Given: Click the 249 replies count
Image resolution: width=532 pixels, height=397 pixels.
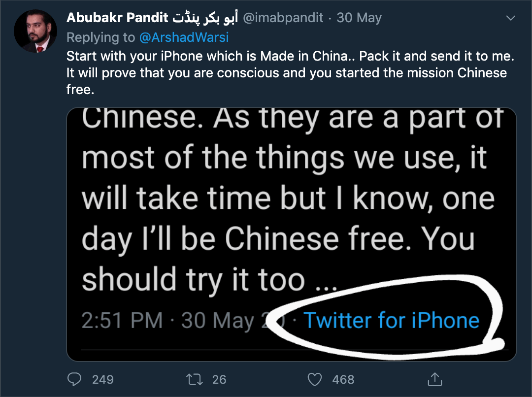Looking at the screenshot, I should coord(102,379).
